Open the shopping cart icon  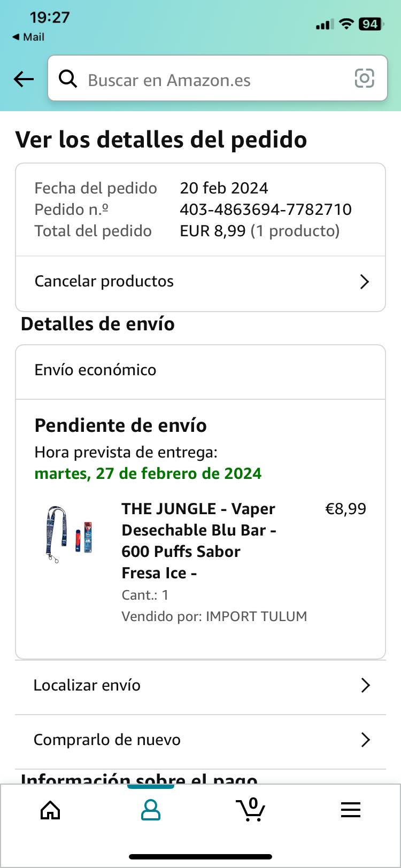point(250,810)
